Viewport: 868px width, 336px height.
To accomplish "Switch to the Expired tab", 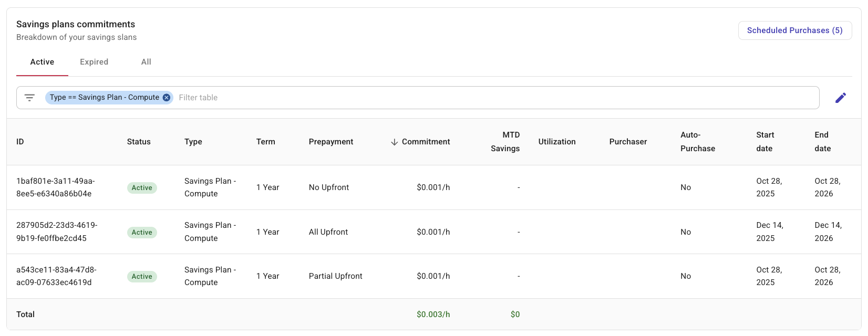I will tap(94, 62).
